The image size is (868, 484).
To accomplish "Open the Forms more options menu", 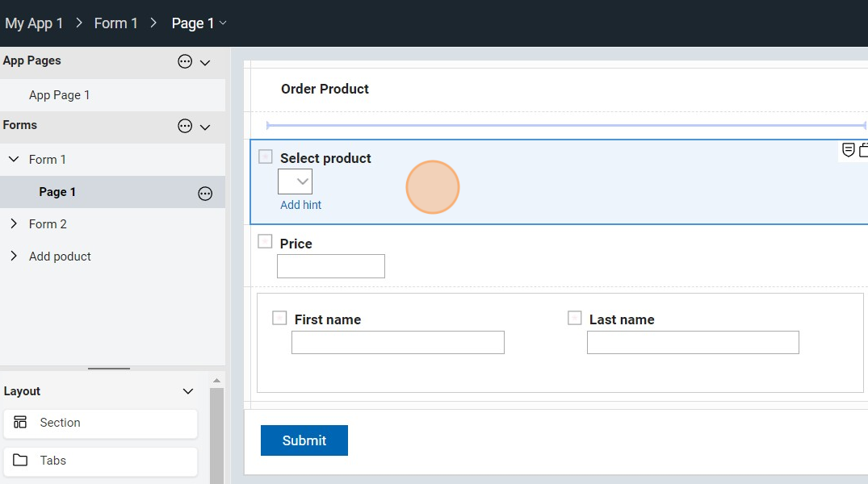I will pos(185,126).
